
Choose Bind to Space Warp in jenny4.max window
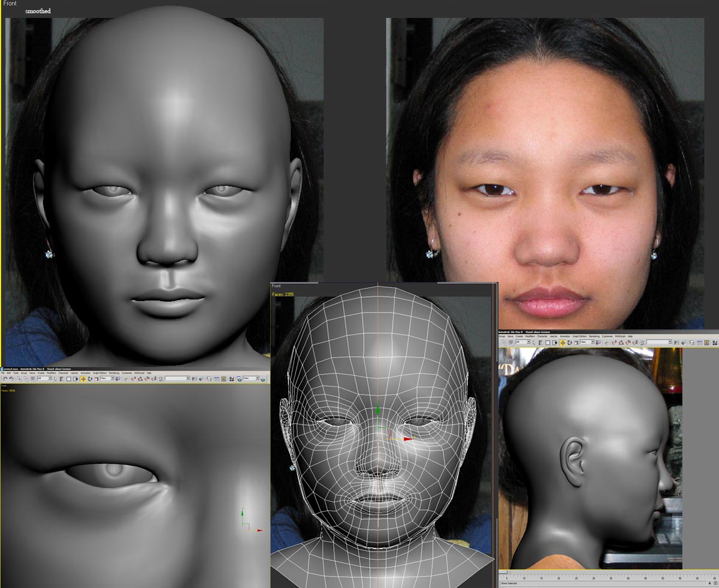pos(33,379)
